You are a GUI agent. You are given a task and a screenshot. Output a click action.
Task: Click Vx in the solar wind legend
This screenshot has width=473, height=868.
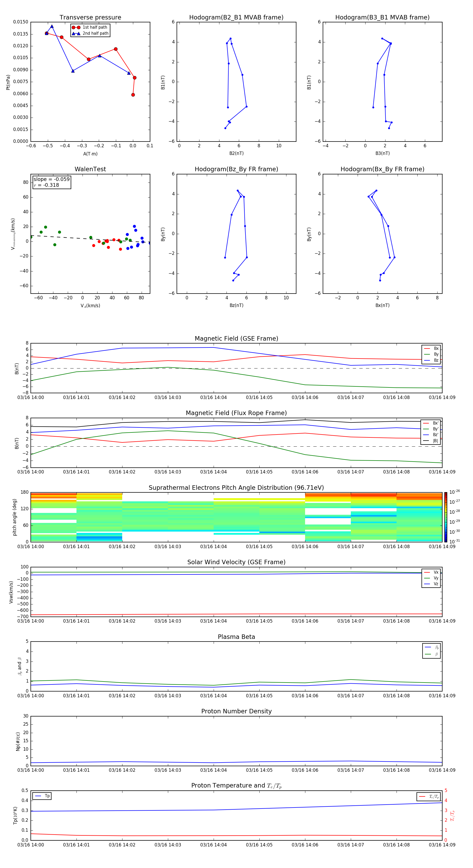tap(431, 572)
